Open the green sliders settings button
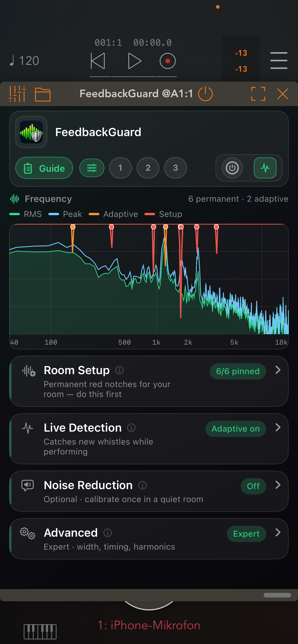Viewport: 298px width, 644px height. pyautogui.click(x=92, y=168)
